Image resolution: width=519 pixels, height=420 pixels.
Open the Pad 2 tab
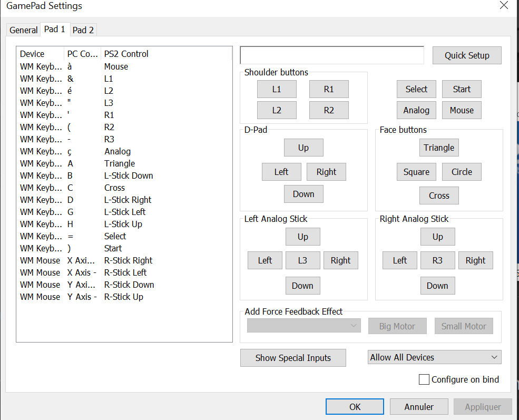(83, 30)
